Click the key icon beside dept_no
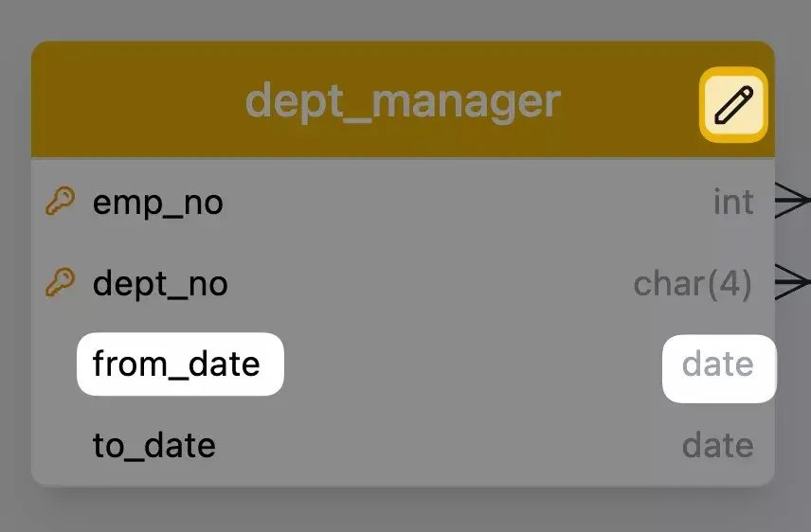The width and height of the screenshot is (811, 532). pos(60,282)
